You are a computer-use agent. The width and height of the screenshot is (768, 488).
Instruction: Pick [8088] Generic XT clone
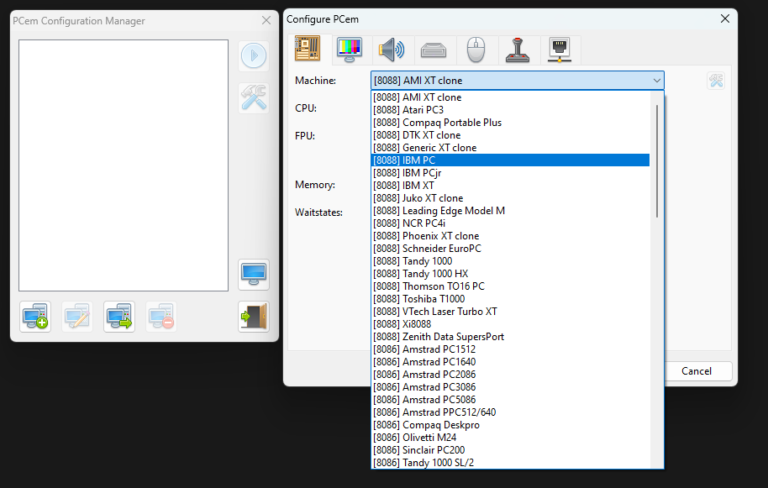pyautogui.click(x=510, y=147)
